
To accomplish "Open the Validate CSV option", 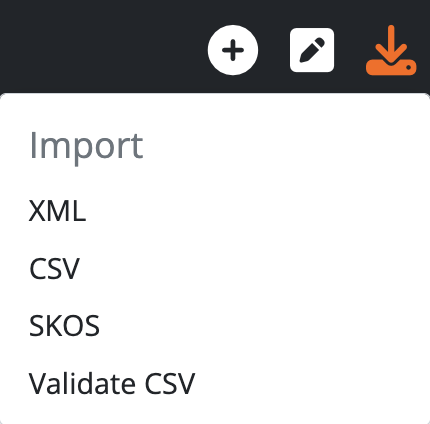I will click(x=112, y=383).
